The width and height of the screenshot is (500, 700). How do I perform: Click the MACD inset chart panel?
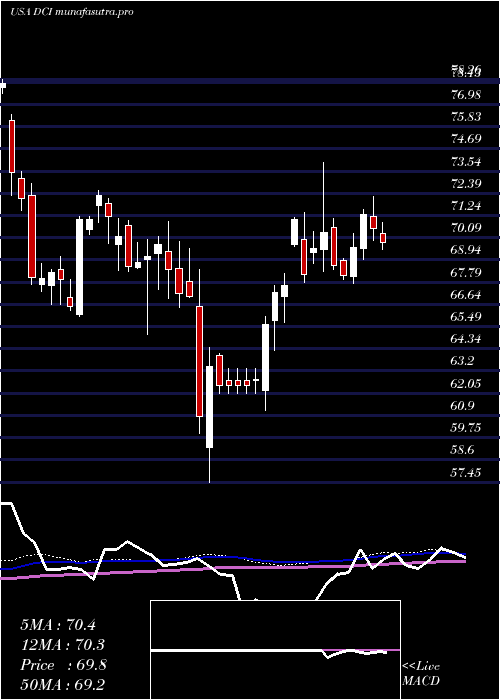[275, 650]
